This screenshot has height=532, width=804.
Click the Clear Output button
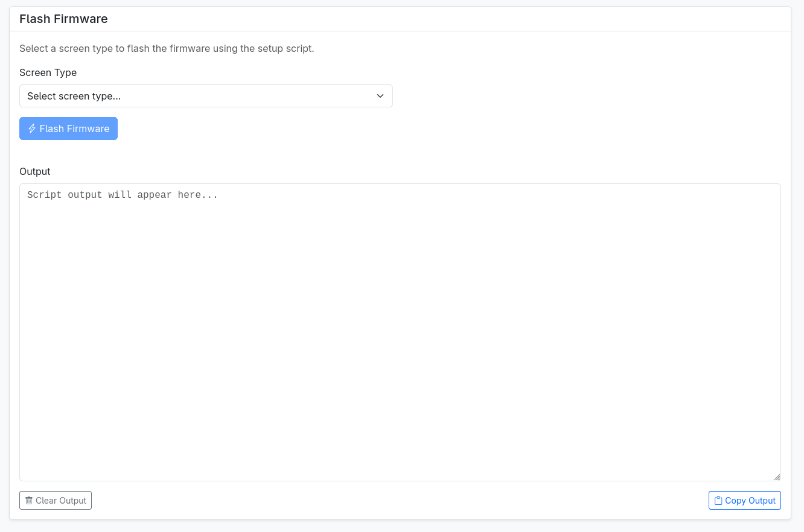(56, 501)
